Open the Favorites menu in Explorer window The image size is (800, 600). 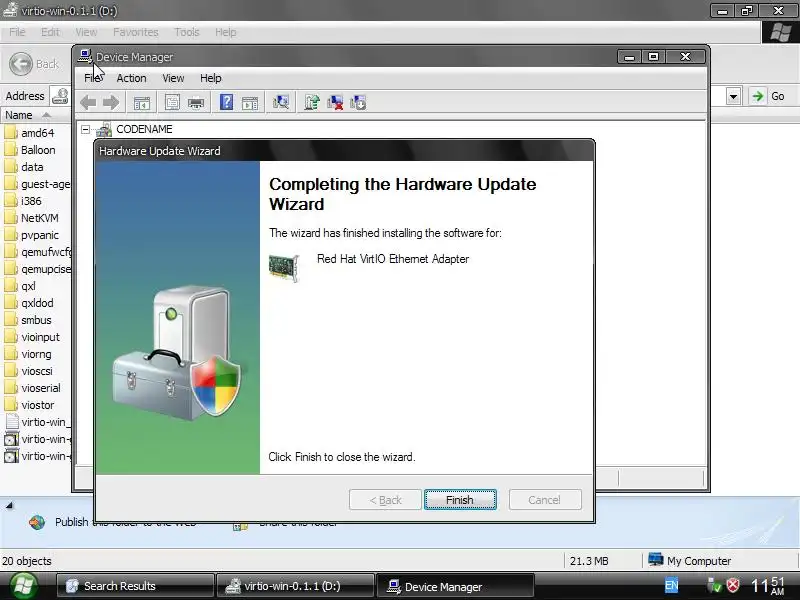pos(136,32)
